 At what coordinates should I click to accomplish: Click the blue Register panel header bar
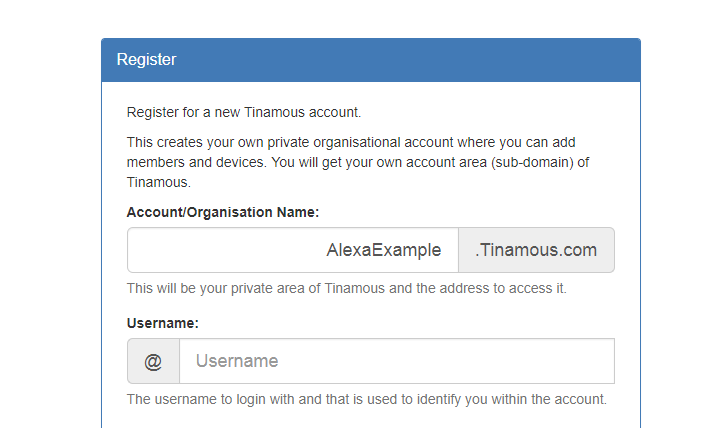tap(370, 60)
